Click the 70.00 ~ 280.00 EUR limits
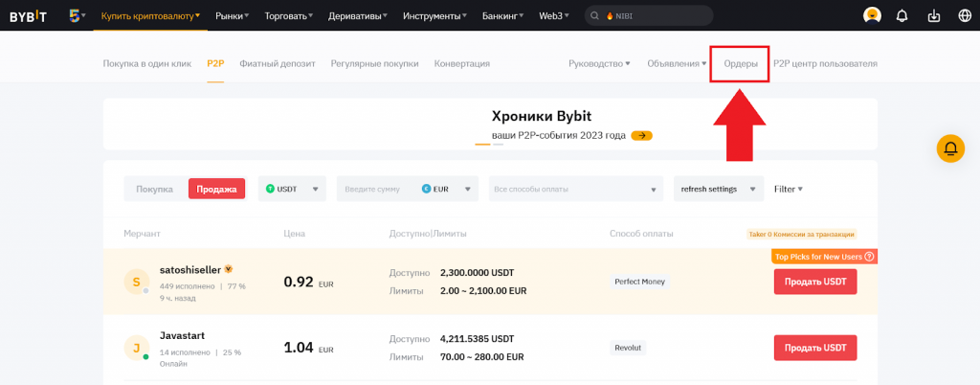The image size is (980, 385). [x=482, y=357]
